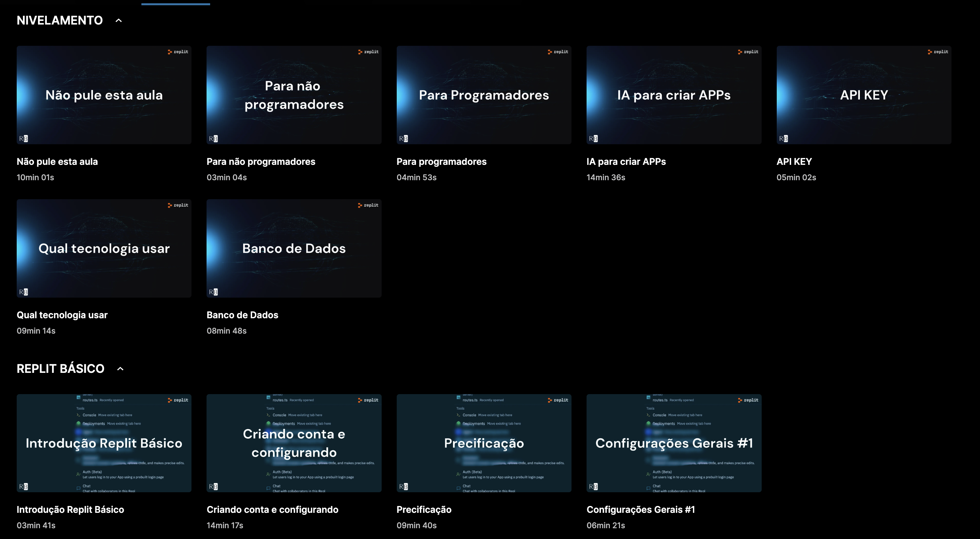Click the RB badge on 'Configurações Gerais #1' card
The image size is (980, 539).
pyautogui.click(x=593, y=487)
